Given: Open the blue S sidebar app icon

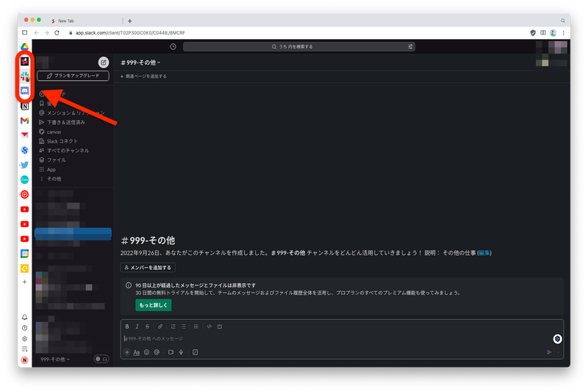Looking at the screenshot, I should click(x=24, y=150).
